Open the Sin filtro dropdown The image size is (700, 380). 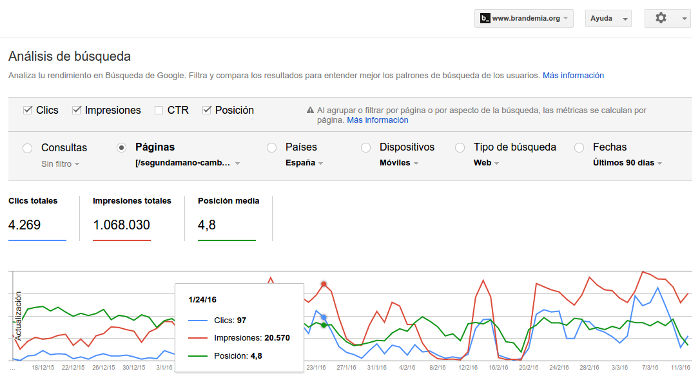click(60, 164)
